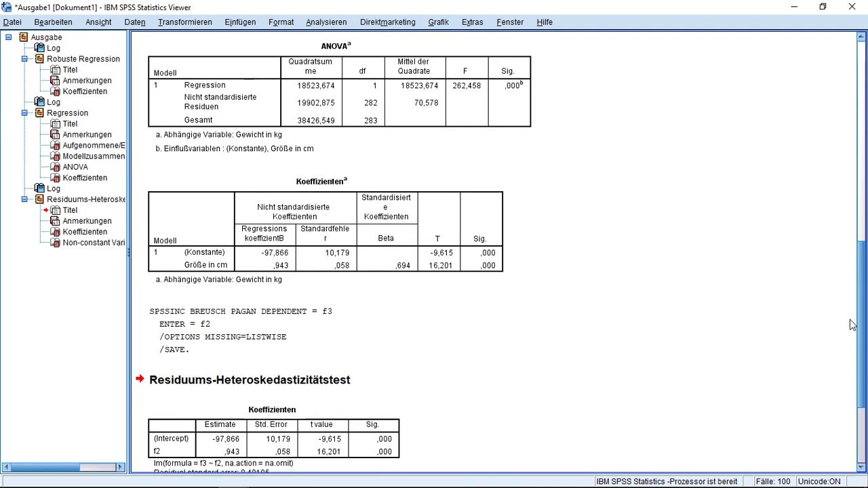Select Titel icon under Residuums-Heteroske

[x=56, y=210]
